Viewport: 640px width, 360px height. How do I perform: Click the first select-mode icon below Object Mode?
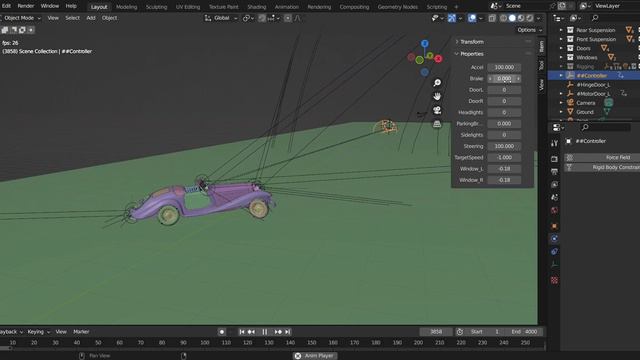click(x=5, y=30)
